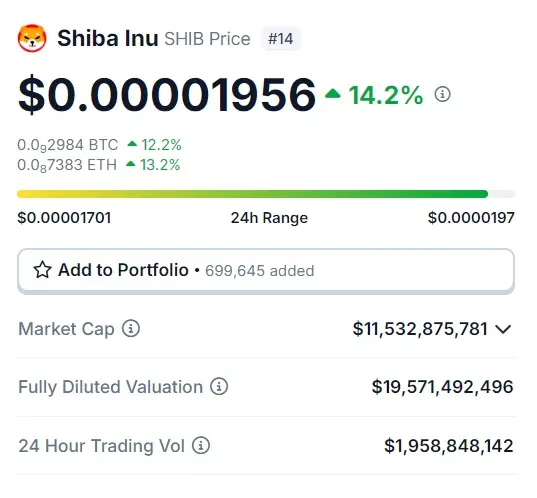The image size is (537, 498).
Task: Open the Market Cap info icon
Action: 131,328
